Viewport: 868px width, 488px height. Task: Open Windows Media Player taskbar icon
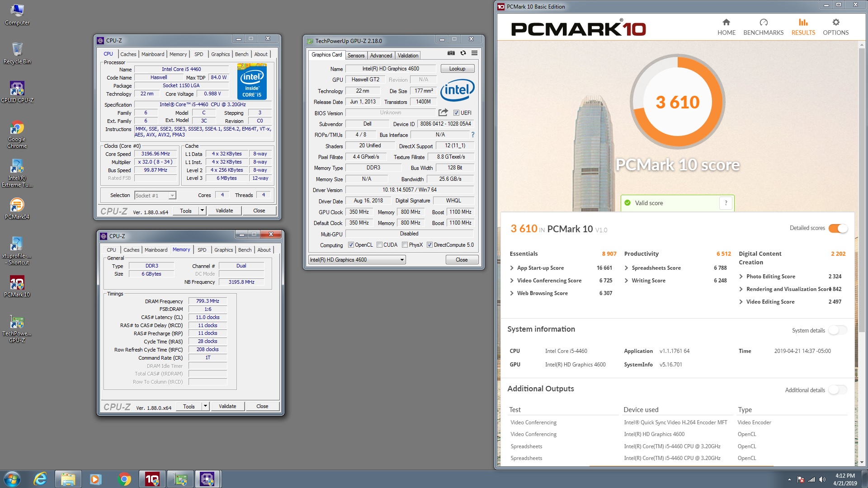click(95, 479)
